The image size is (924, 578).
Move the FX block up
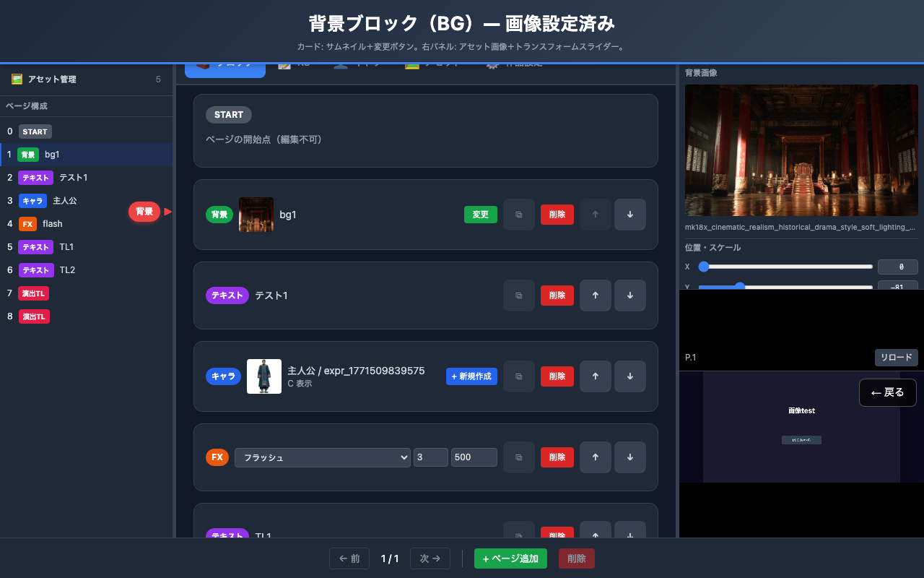click(x=596, y=457)
